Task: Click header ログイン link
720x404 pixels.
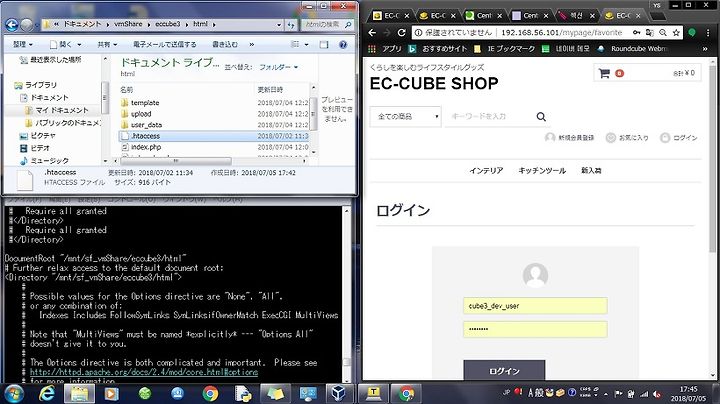Action: tap(679, 138)
